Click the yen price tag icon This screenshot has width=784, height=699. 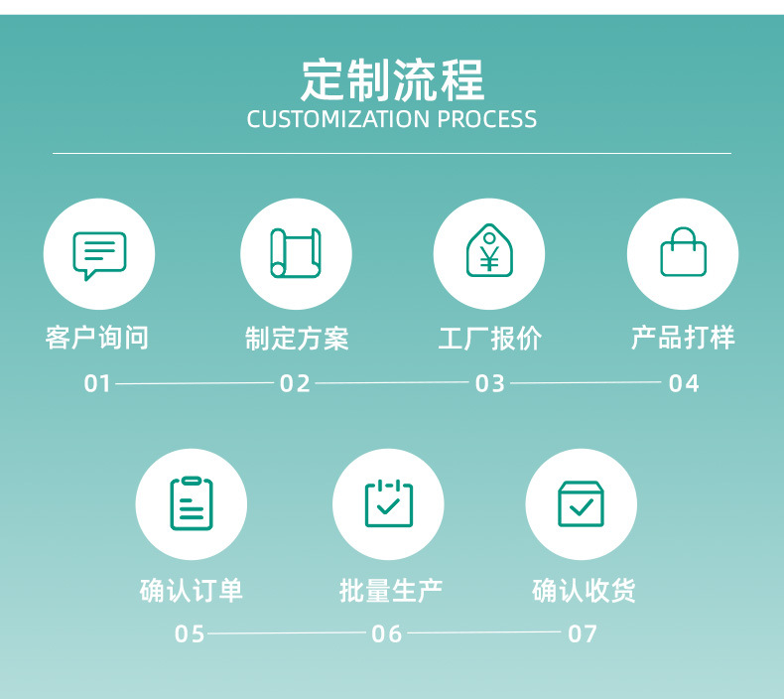coord(489,250)
